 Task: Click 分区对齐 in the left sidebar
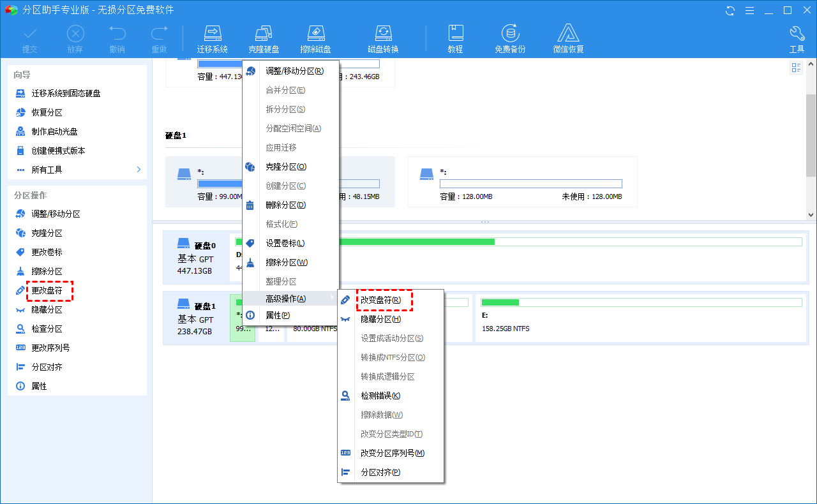[47, 367]
